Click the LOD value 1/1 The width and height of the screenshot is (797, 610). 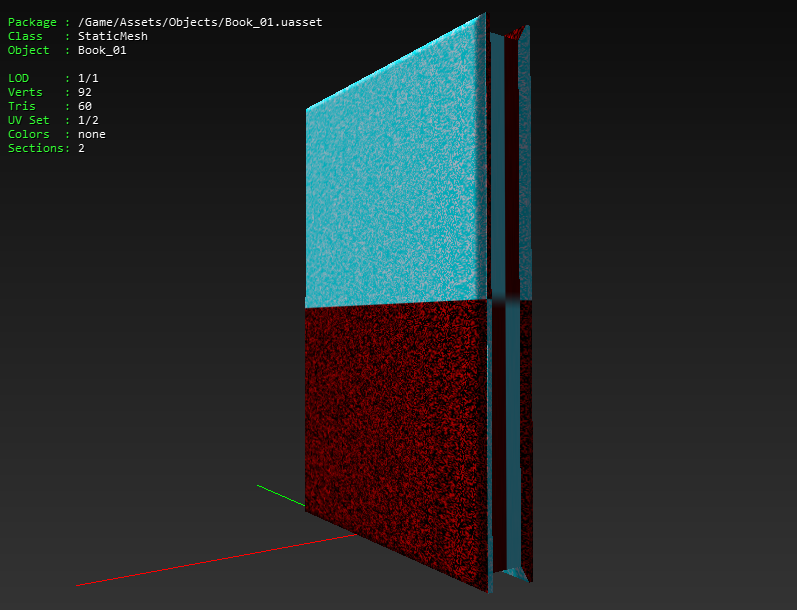click(x=88, y=78)
